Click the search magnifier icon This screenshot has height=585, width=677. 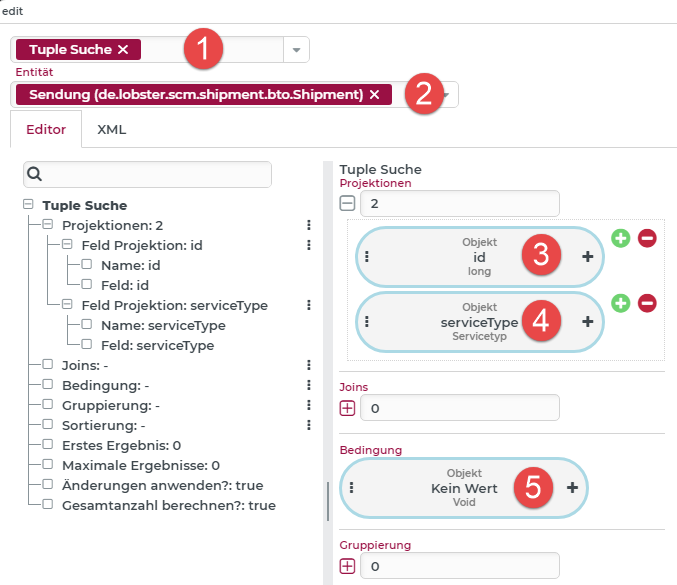[35, 174]
